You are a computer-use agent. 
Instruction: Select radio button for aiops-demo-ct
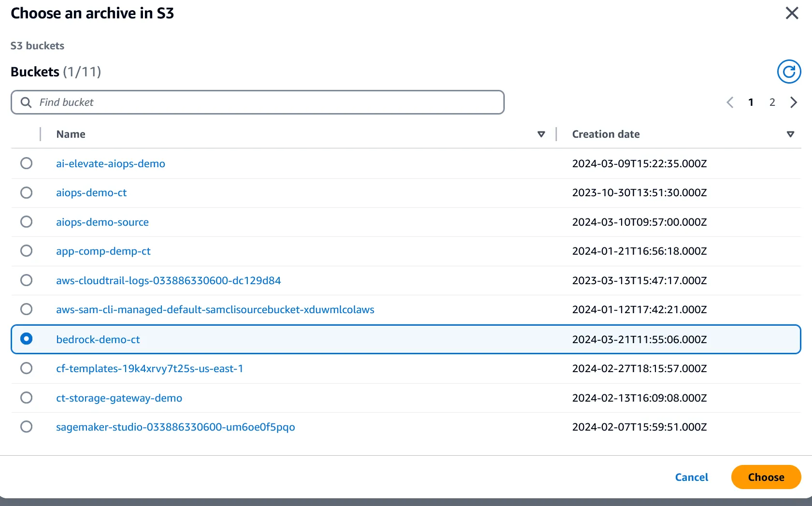(x=27, y=193)
